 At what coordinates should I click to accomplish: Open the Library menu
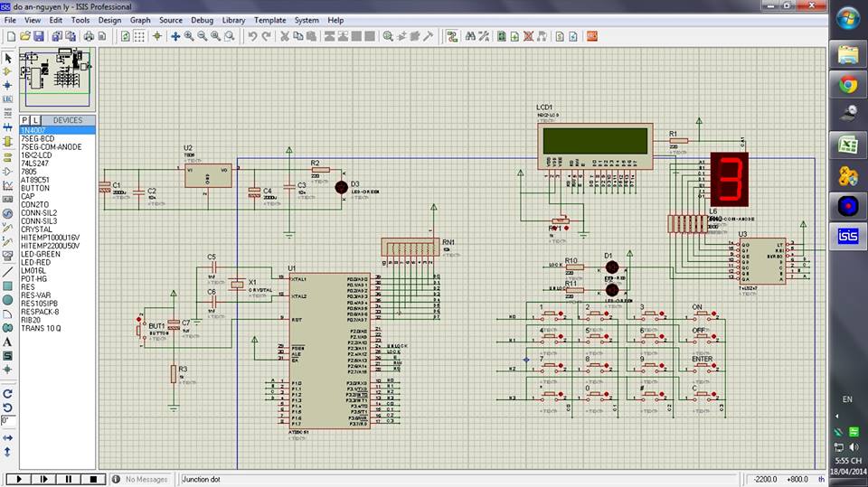(233, 20)
